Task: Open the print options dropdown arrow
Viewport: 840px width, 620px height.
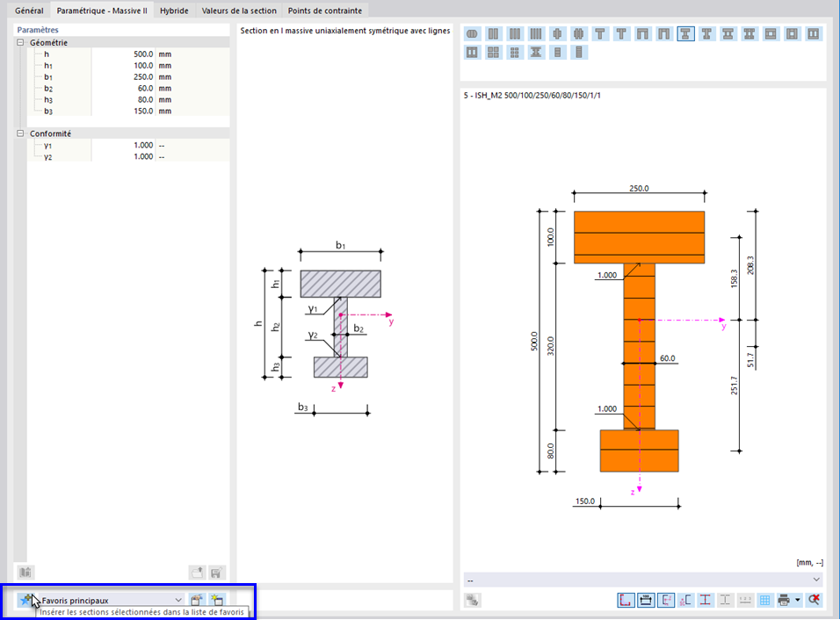Action: [798, 600]
